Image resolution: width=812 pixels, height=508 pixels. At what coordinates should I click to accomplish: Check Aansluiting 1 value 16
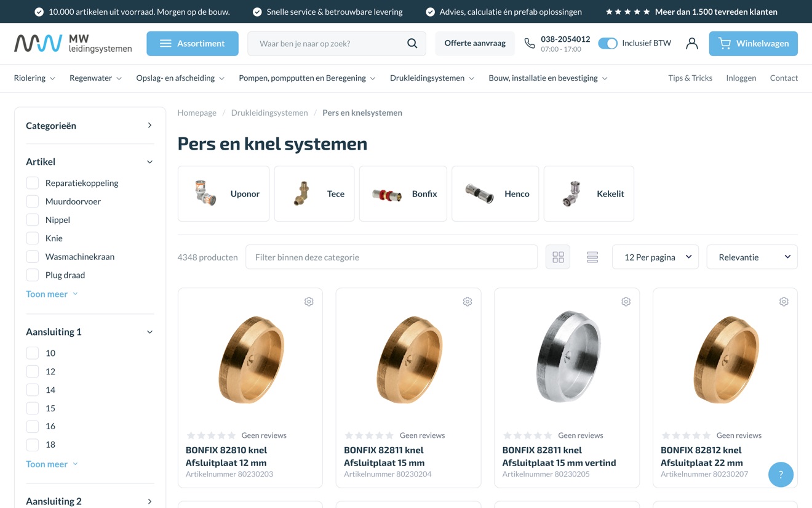click(x=33, y=426)
